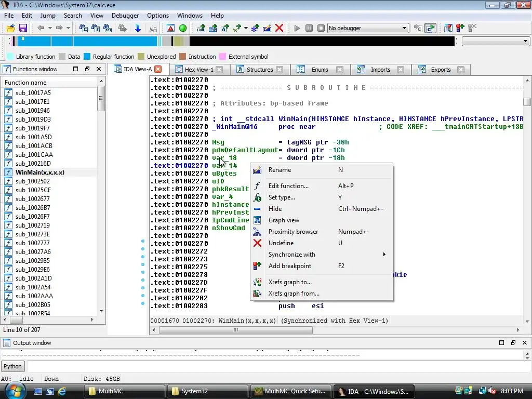
Task: Open the File menu
Action: 9,16
